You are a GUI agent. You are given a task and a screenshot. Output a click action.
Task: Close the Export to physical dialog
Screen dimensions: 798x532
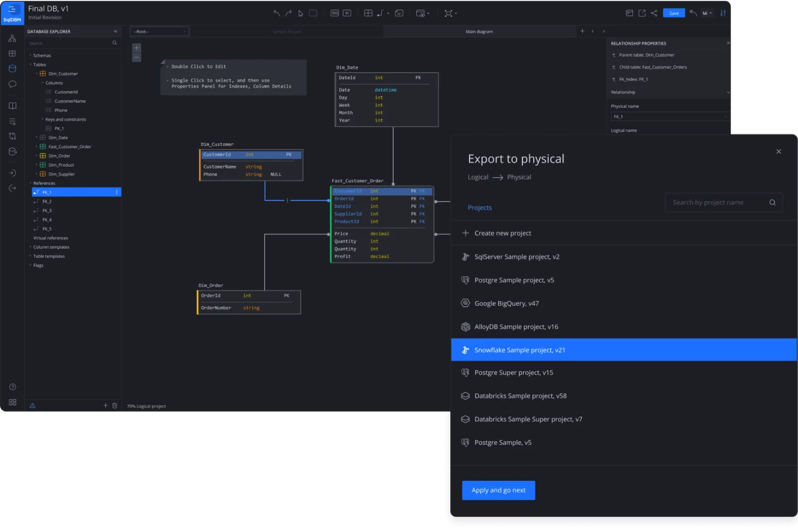779,151
